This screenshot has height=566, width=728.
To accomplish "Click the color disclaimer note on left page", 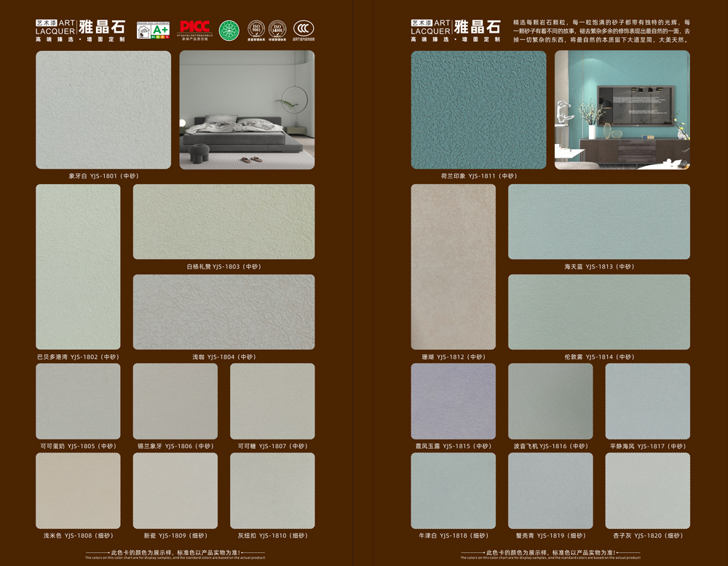I will pos(175,554).
